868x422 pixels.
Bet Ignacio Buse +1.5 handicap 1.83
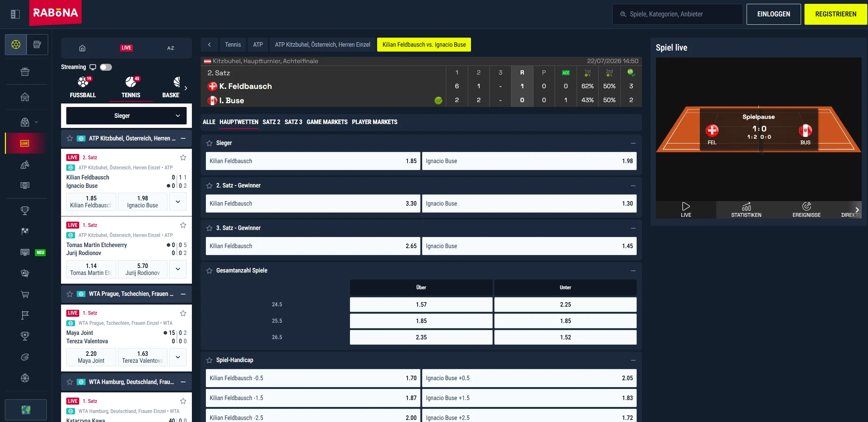tap(529, 398)
